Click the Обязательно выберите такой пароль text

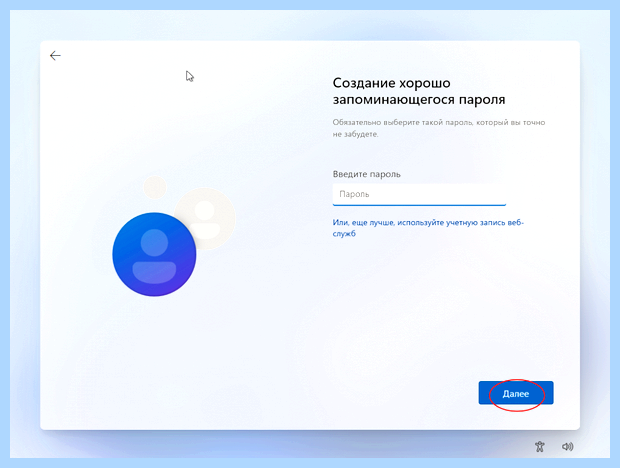pyautogui.click(x=439, y=128)
